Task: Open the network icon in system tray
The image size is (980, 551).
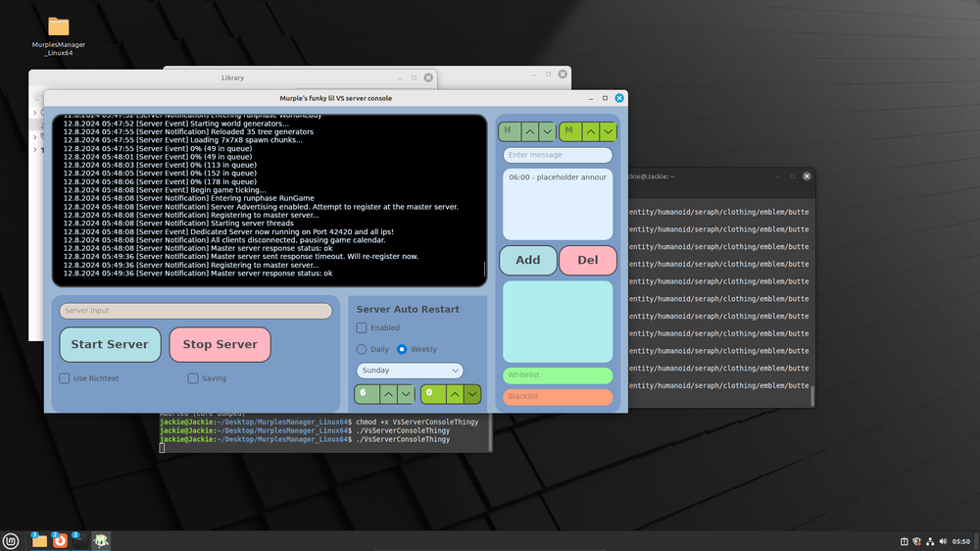Action: click(x=930, y=541)
